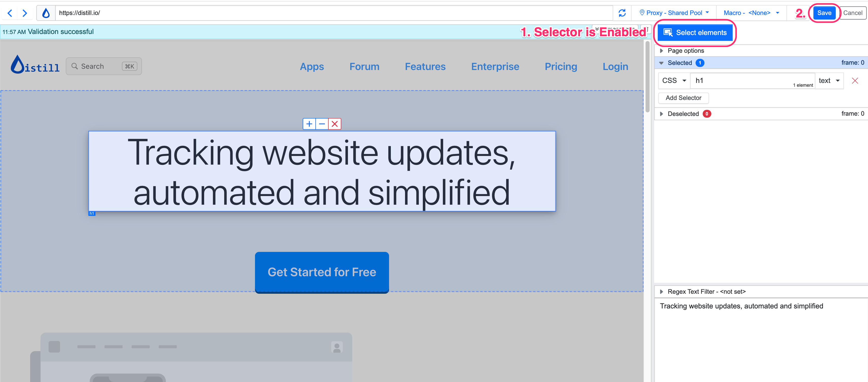The image size is (868, 382).
Task: Click the Selected count badge 1
Action: pos(700,63)
